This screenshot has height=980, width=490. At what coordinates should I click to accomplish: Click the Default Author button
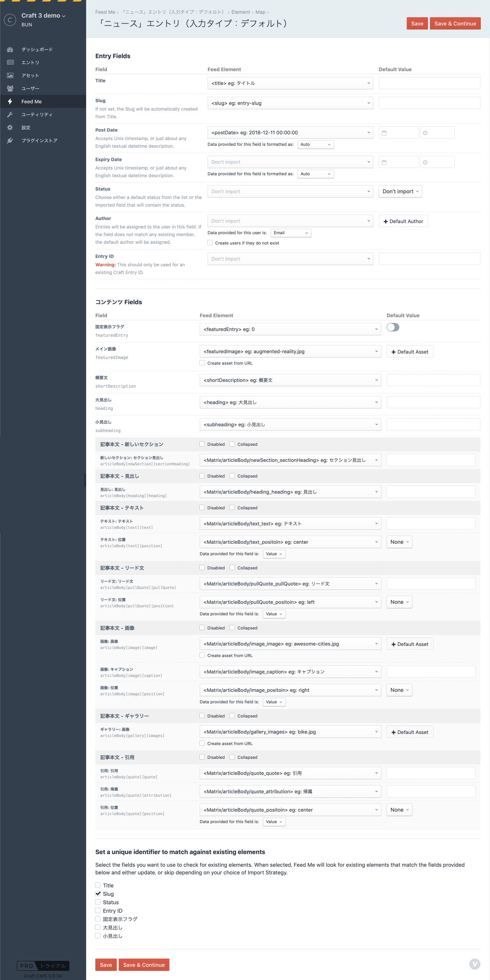coord(403,221)
